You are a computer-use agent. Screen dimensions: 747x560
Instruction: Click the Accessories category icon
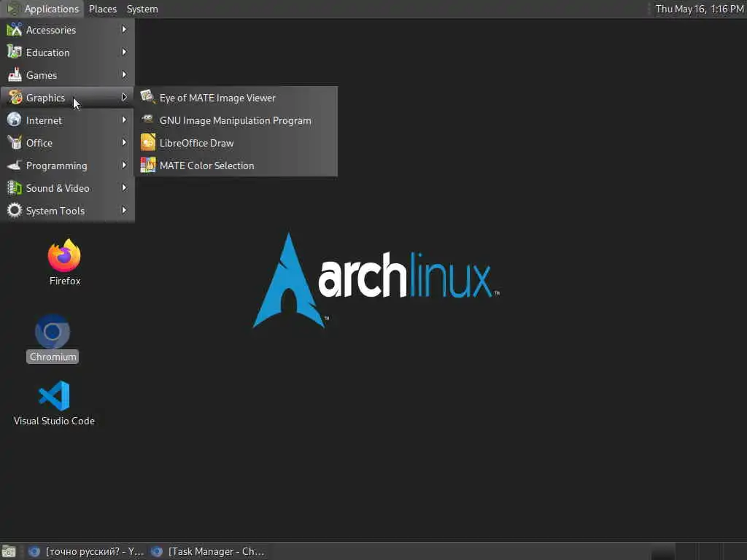[15, 29]
